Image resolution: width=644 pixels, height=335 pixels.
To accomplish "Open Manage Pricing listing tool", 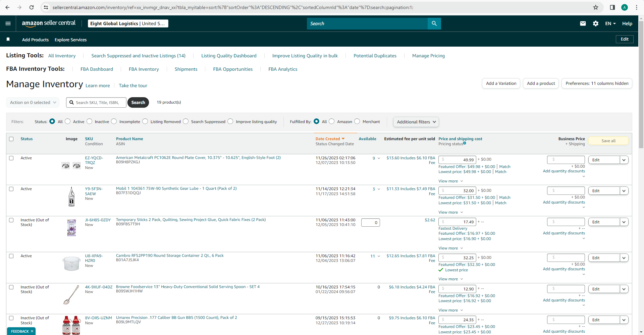I will coord(428,56).
